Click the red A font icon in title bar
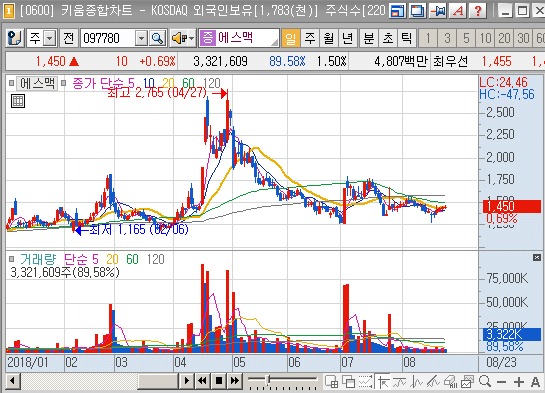Image resolution: width=545 pixels, height=393 pixels. tap(458, 10)
